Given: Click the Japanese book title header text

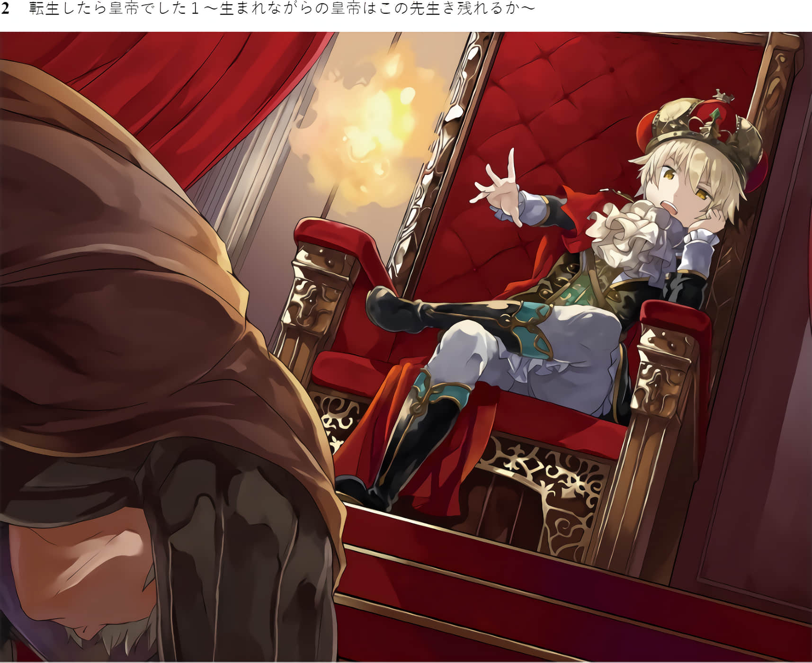Looking at the screenshot, I should [x=282, y=9].
